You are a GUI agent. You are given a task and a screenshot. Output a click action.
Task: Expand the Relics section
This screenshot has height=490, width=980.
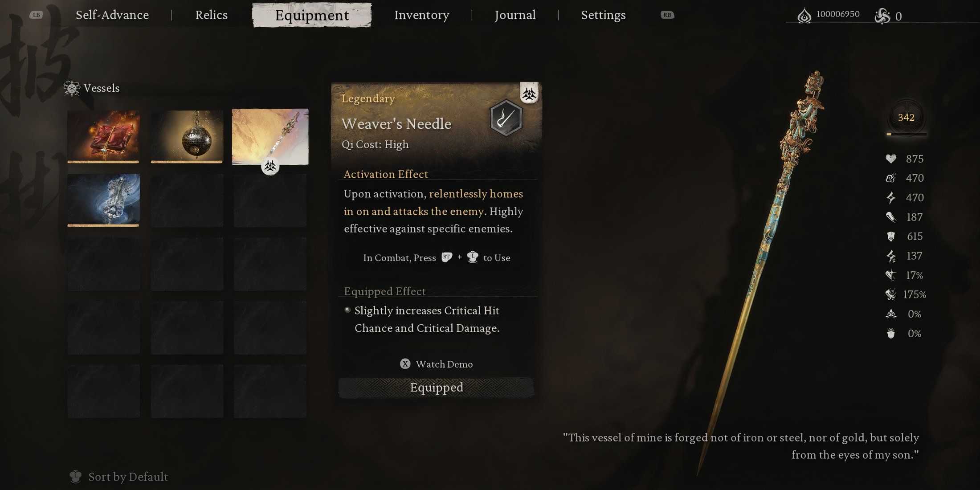(211, 15)
